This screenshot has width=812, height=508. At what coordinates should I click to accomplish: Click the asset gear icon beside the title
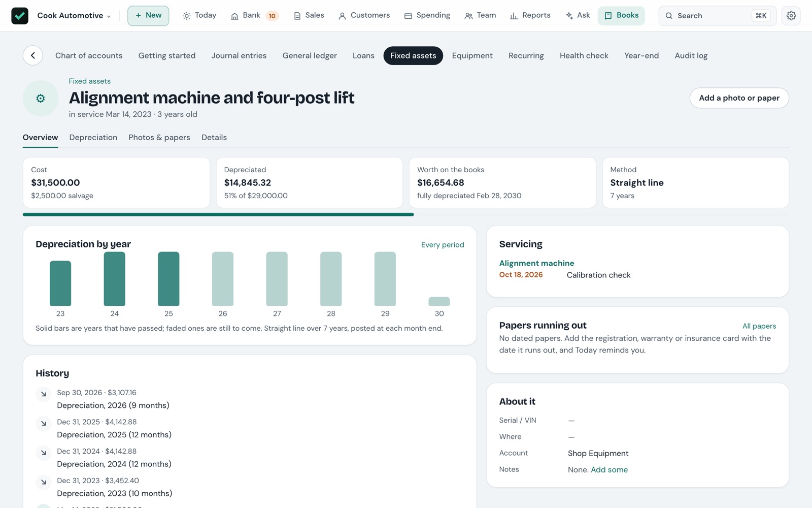tap(41, 98)
